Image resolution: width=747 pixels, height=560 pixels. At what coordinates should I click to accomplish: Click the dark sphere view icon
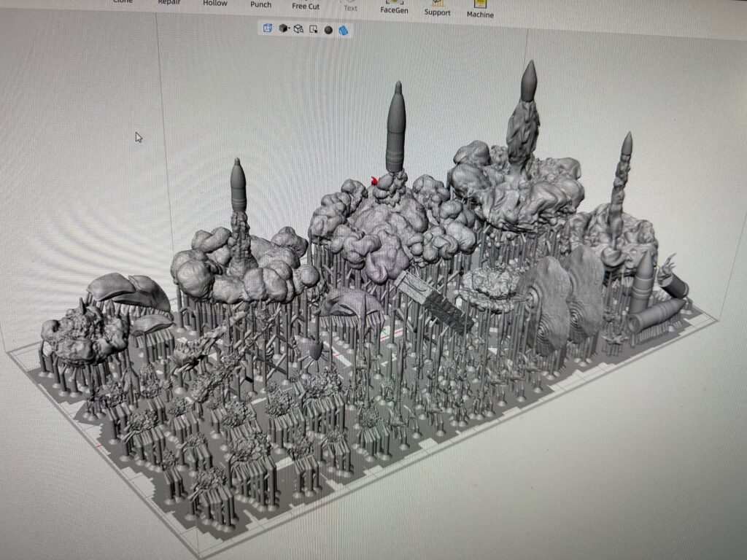click(328, 30)
